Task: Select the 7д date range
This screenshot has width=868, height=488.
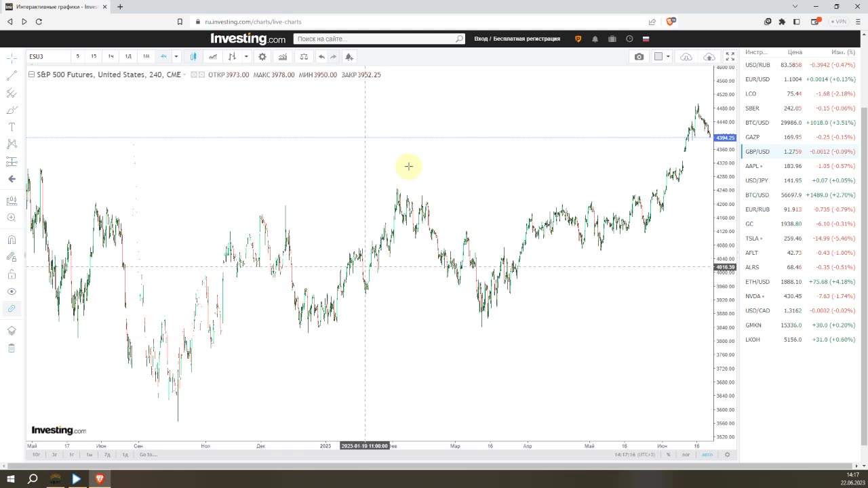Action: pos(107,455)
